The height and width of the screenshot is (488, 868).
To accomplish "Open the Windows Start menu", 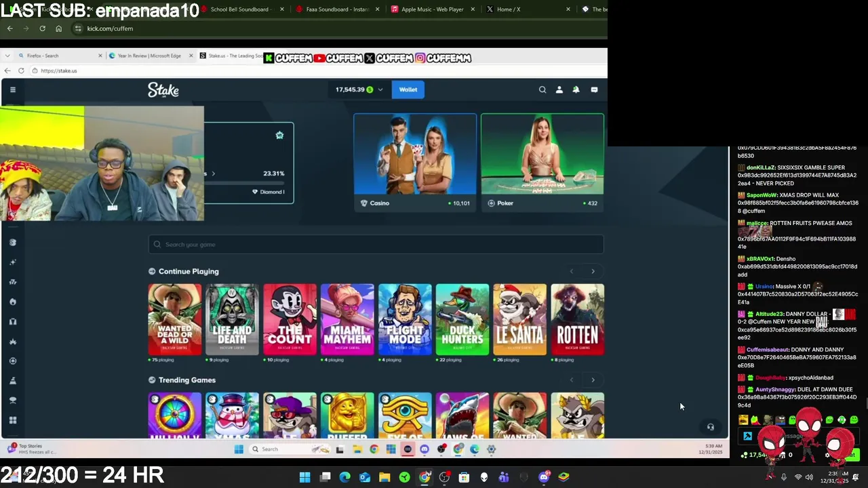I will coord(304,477).
